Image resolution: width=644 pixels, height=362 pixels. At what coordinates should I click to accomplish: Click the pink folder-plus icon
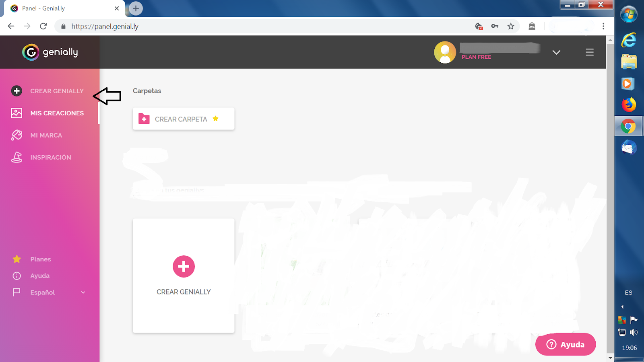144,119
